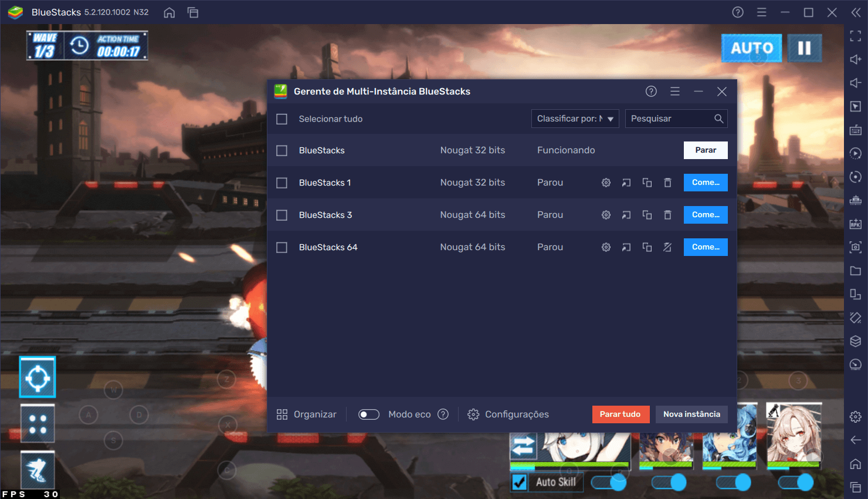
Task: Clone the BlueStacks 64 instance
Action: [647, 247]
